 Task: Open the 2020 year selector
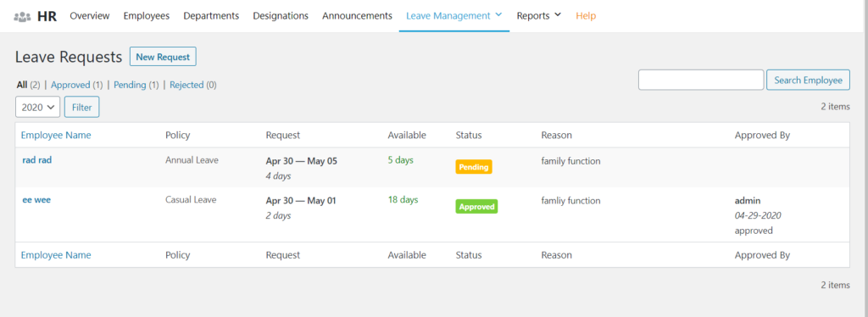point(37,108)
